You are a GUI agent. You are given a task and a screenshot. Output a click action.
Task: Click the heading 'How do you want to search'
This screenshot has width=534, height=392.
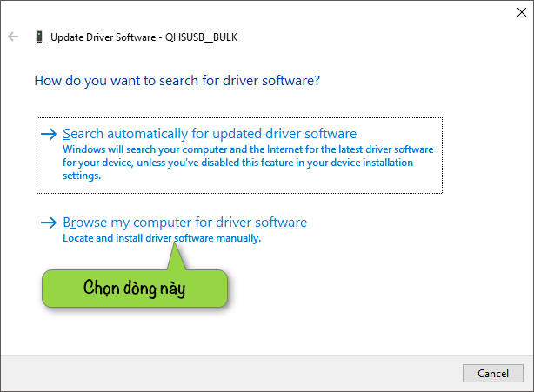point(177,81)
